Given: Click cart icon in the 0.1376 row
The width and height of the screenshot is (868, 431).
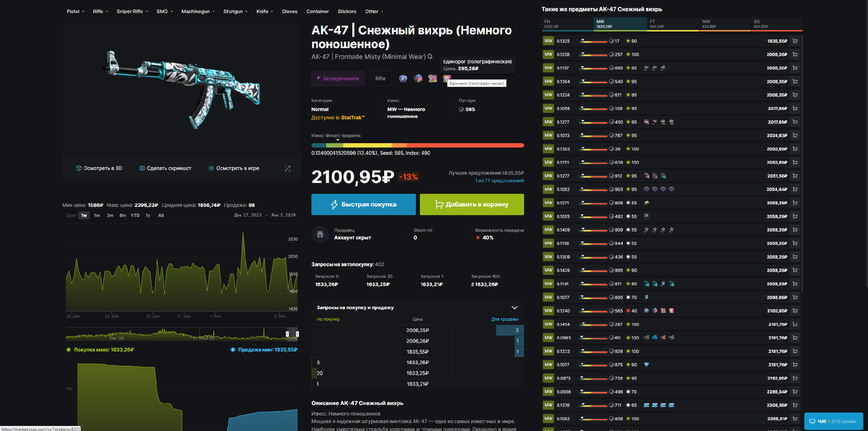Looking at the screenshot, I should pos(796,405).
